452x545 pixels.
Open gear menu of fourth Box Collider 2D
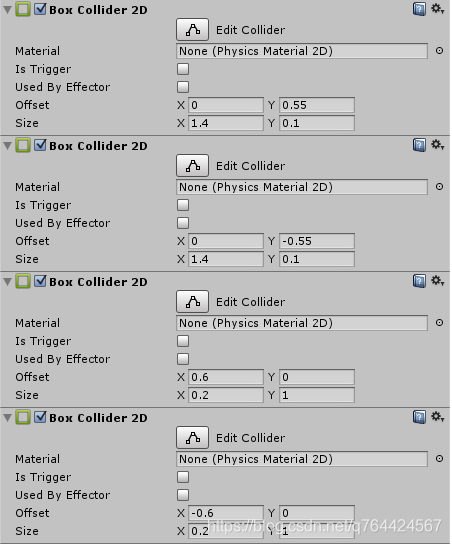[437, 417]
